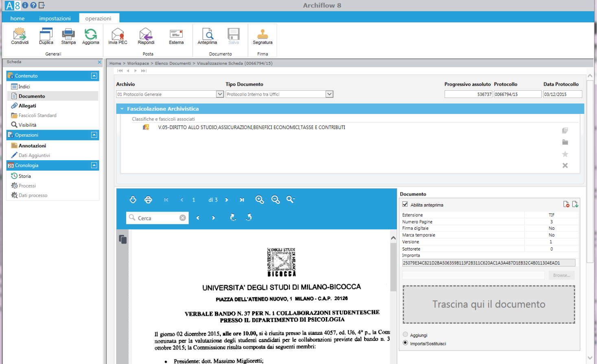Viewport: 597px width, 364px height.
Task: Switch to the home tab
Action: [x=17, y=18]
